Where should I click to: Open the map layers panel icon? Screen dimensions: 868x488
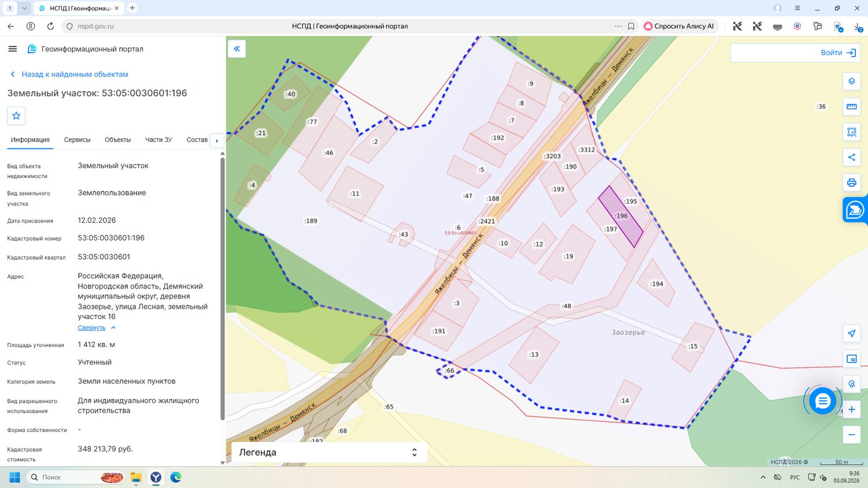[851, 81]
